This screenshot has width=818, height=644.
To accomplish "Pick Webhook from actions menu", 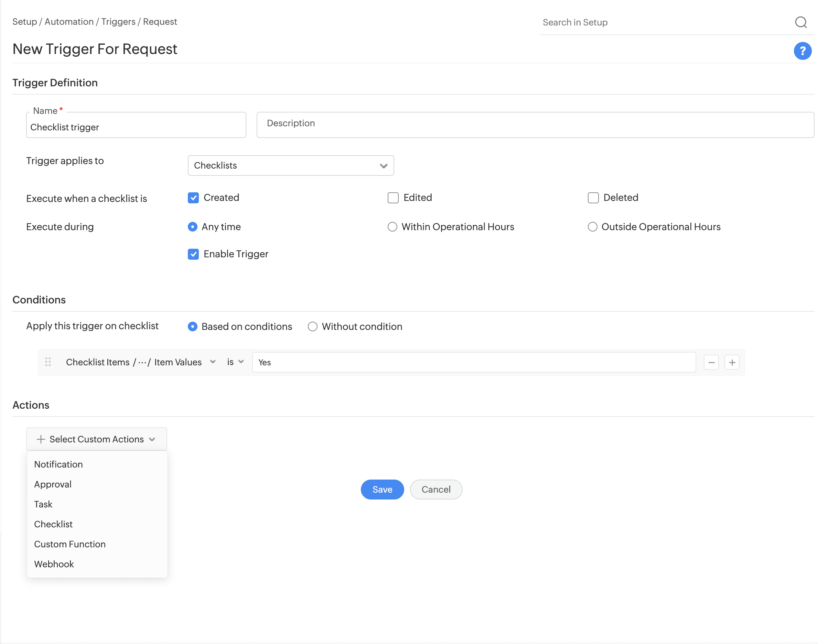I will point(54,564).
